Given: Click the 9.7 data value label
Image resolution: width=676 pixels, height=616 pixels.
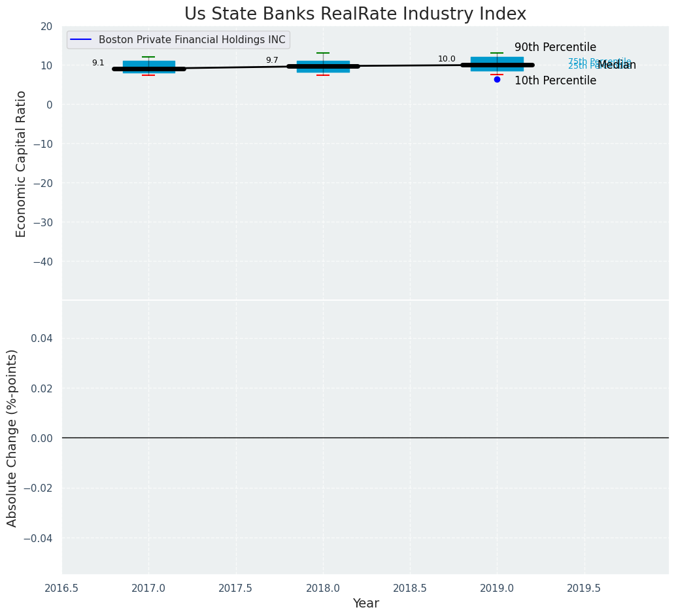Looking at the screenshot, I should (x=272, y=60).
